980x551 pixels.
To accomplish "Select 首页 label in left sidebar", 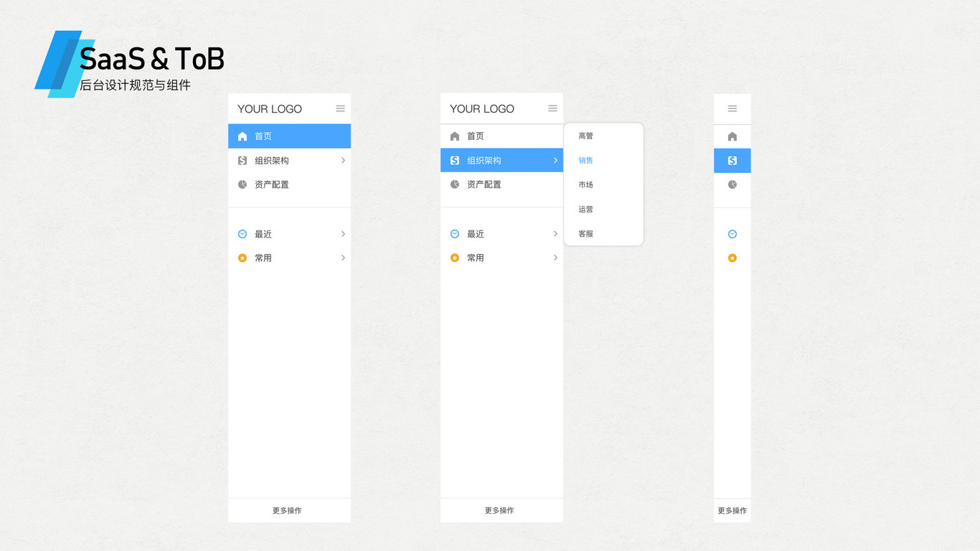I will click(x=263, y=136).
